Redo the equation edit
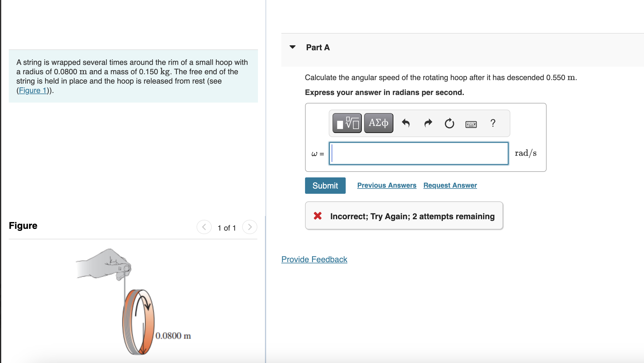This screenshot has width=644, height=363. (x=428, y=123)
